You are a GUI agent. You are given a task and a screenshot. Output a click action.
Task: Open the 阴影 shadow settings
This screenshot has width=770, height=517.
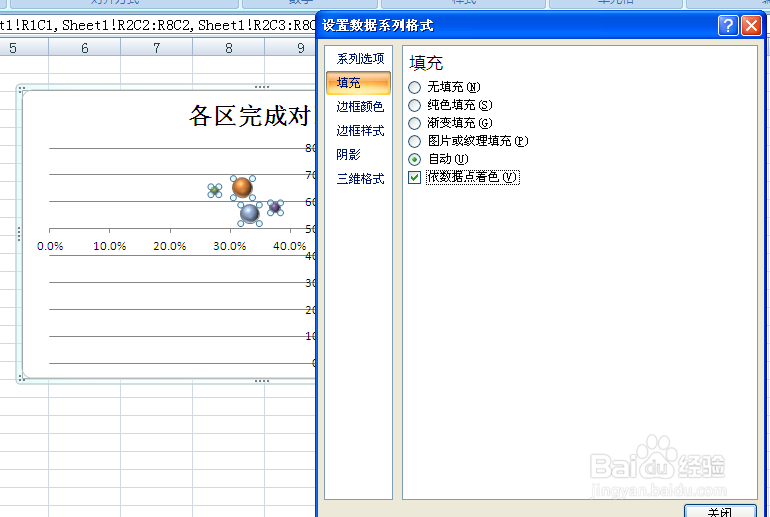click(349, 154)
